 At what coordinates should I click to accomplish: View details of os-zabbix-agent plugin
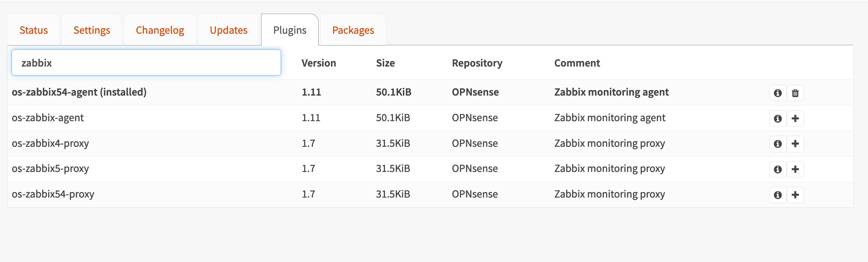point(777,118)
